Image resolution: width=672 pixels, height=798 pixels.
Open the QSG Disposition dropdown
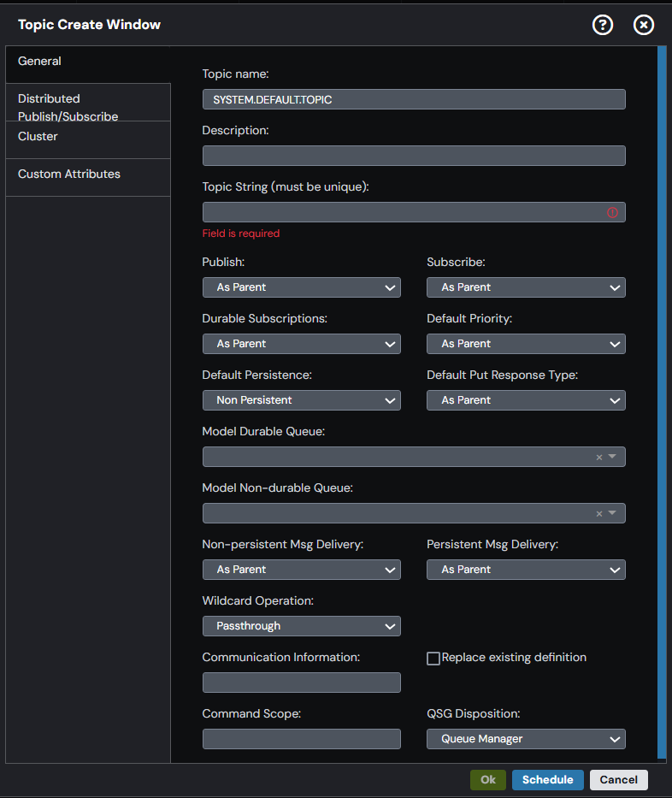coord(526,739)
